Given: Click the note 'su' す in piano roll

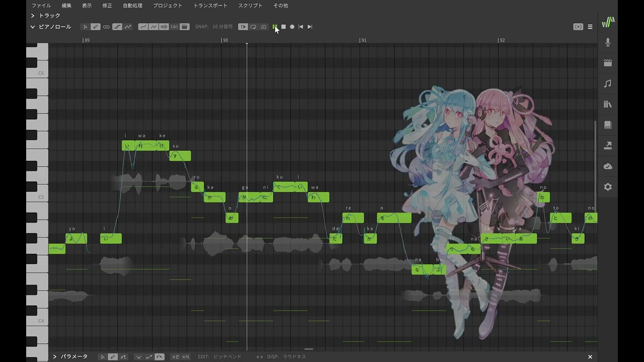Looking at the screenshot, I should 180,156.
